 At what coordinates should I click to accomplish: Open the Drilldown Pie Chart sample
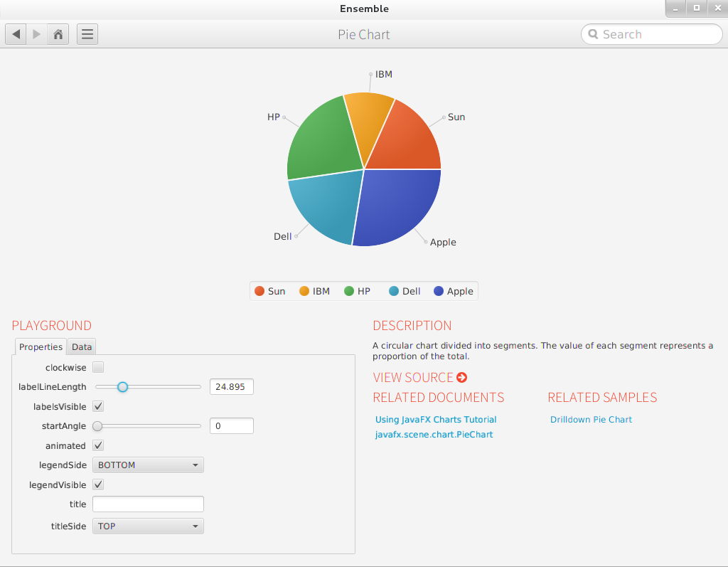click(x=591, y=420)
